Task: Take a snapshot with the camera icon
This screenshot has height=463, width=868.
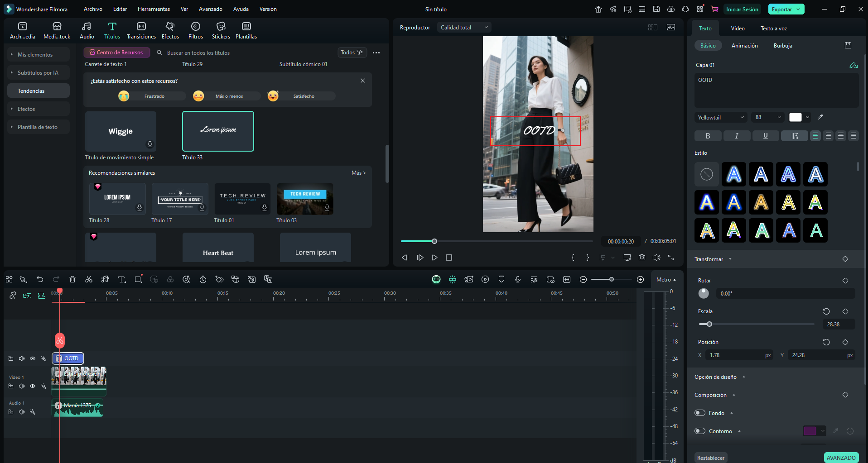Action: [x=642, y=258]
